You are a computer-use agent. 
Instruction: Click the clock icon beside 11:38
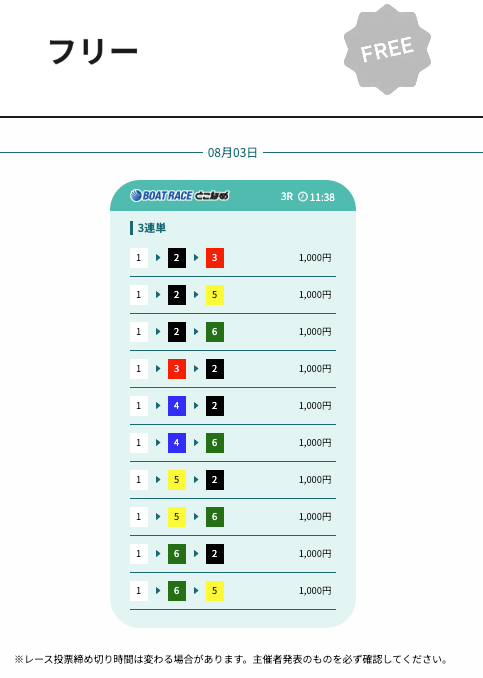click(303, 197)
